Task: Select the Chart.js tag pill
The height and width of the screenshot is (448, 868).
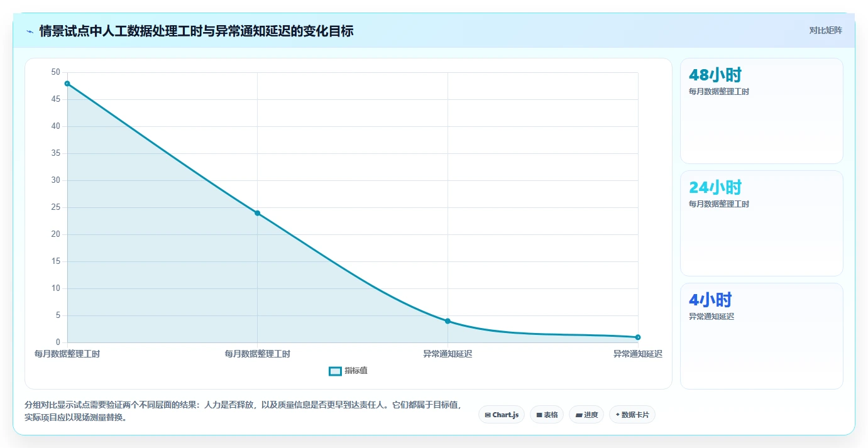Action: coord(502,415)
